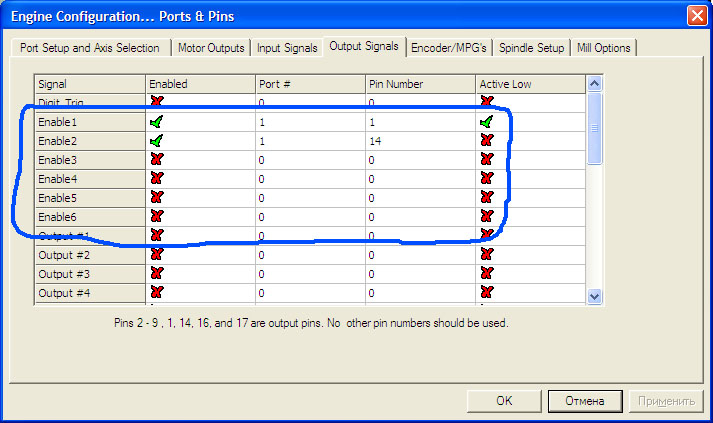Confirm settings with OK button

(x=504, y=401)
